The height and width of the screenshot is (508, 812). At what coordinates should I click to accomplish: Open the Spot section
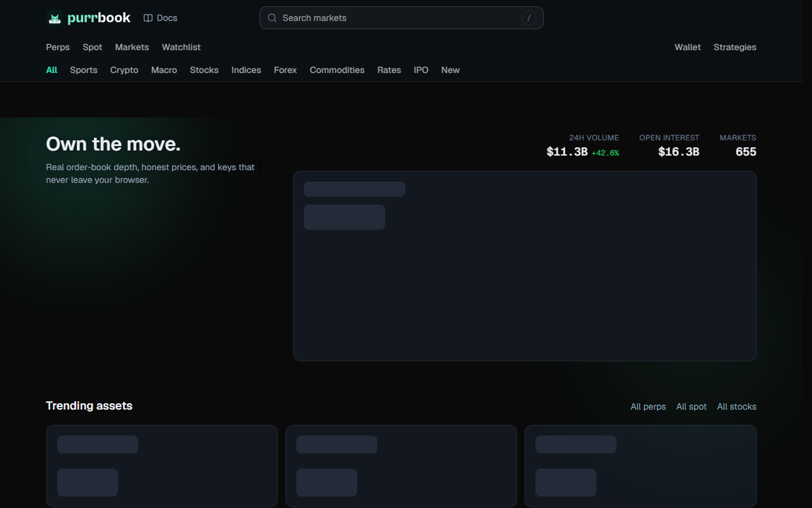coord(92,47)
